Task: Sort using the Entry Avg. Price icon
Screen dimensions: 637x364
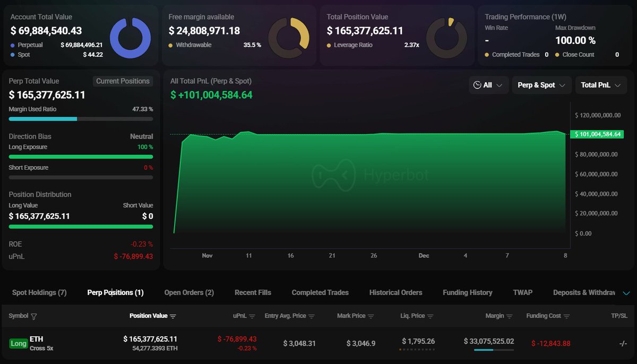Action: [x=312, y=316]
